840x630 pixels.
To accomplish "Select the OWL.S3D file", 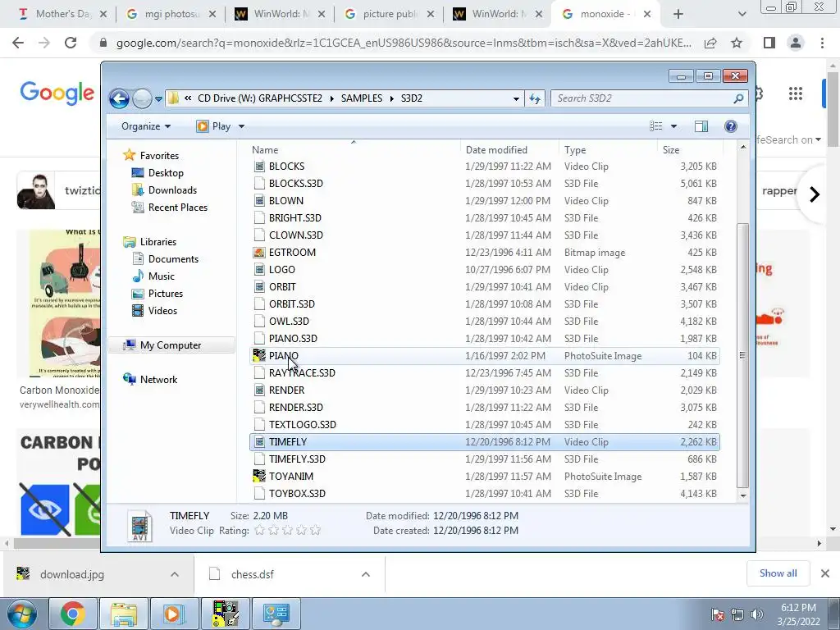I will (x=485, y=322).
